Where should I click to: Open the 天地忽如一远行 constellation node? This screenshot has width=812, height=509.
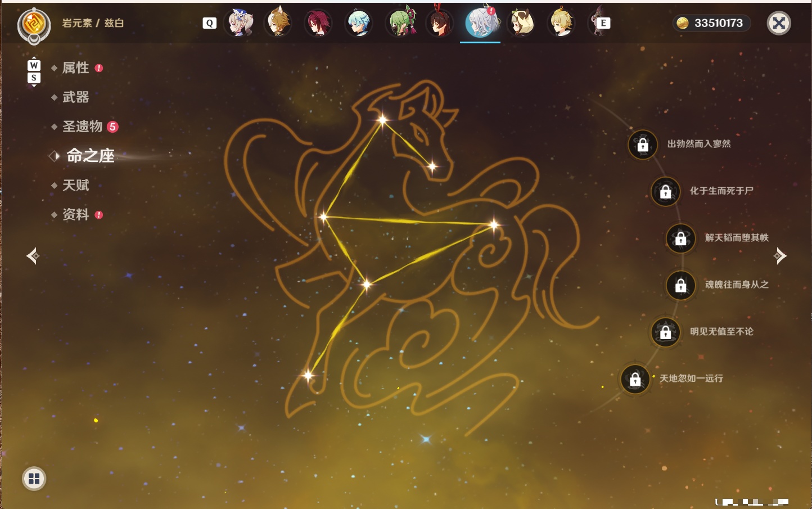[x=635, y=380]
